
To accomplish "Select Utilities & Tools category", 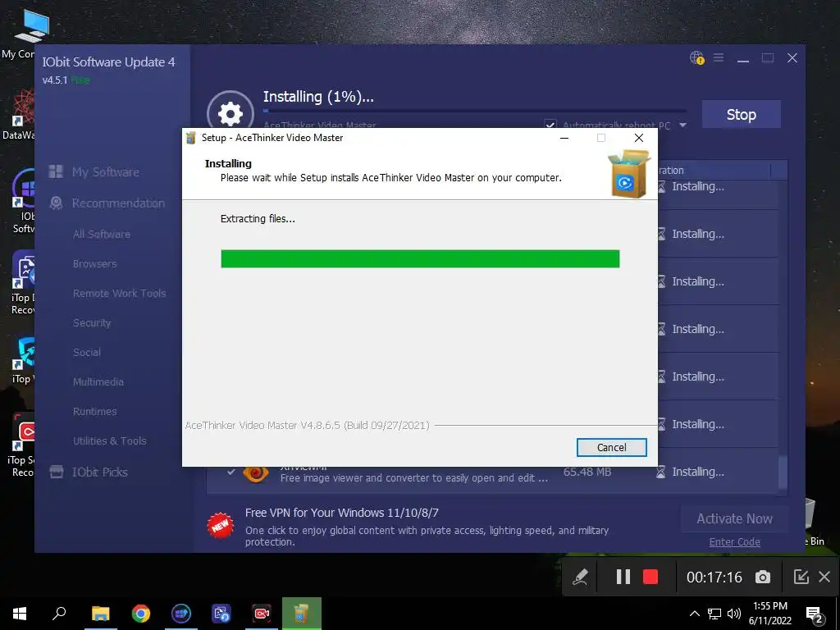I will point(110,441).
